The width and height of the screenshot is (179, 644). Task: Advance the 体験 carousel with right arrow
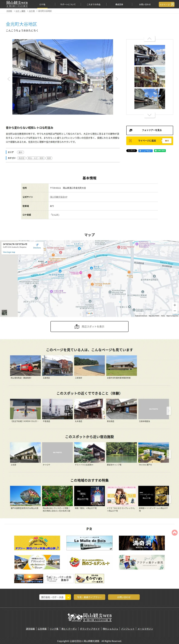pos(169,410)
